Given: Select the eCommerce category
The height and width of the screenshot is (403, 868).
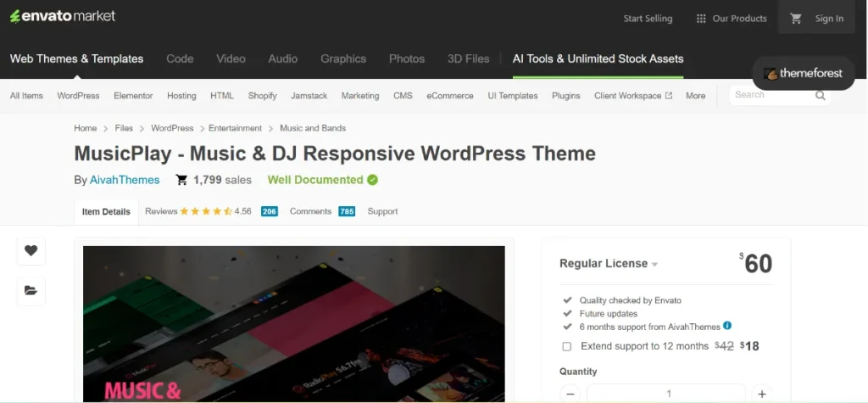Looking at the screenshot, I should click(450, 95).
